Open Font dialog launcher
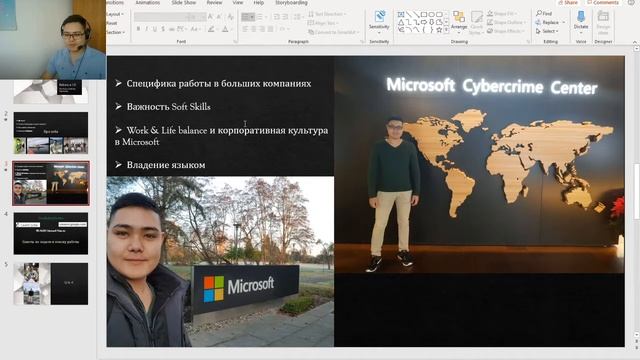The image size is (640, 360). pyautogui.click(x=236, y=42)
